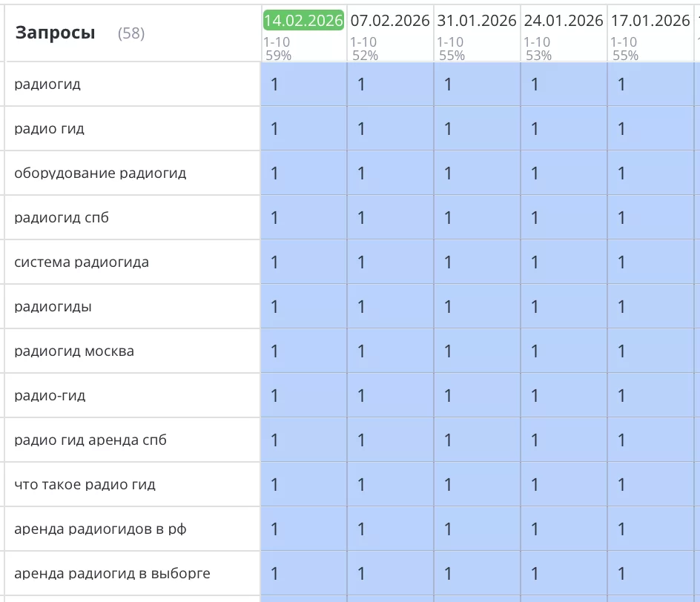Select the радио гид query
Screen dimensions: 700x602
pos(50,129)
